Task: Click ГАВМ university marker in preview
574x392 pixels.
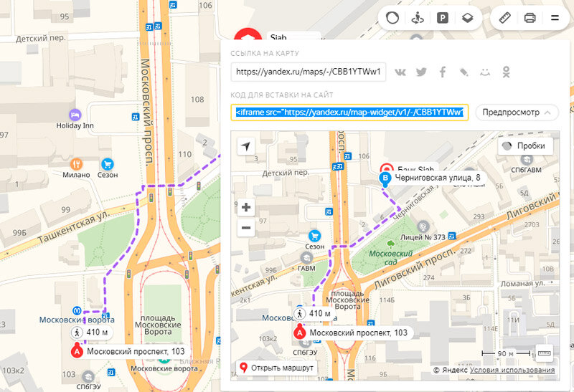Action: pos(306,258)
